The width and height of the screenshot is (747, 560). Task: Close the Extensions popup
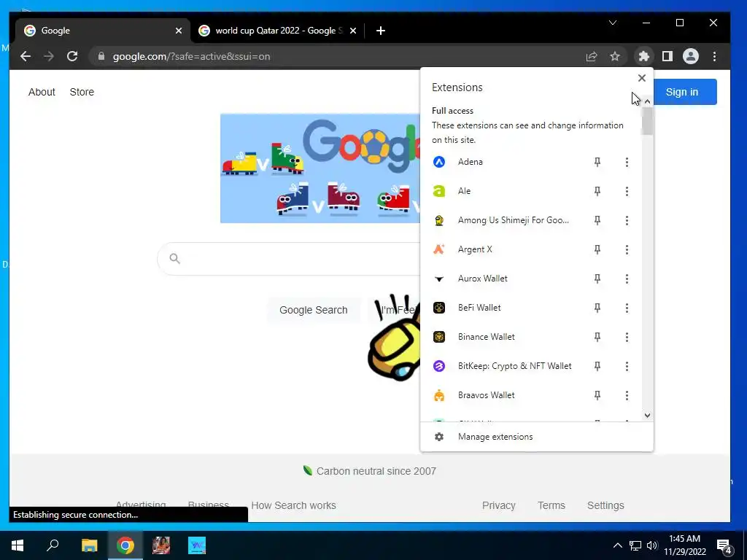[x=642, y=78]
